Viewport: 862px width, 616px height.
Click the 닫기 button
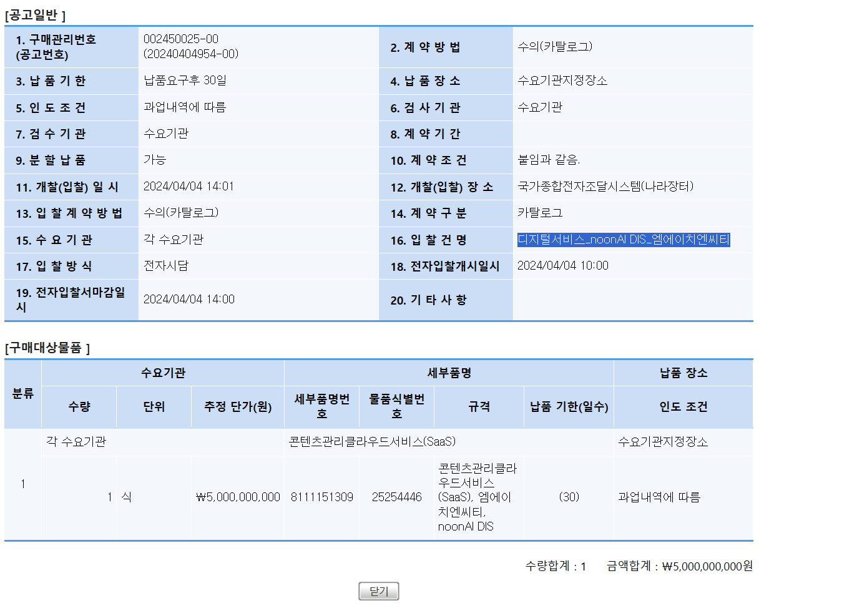click(x=378, y=591)
